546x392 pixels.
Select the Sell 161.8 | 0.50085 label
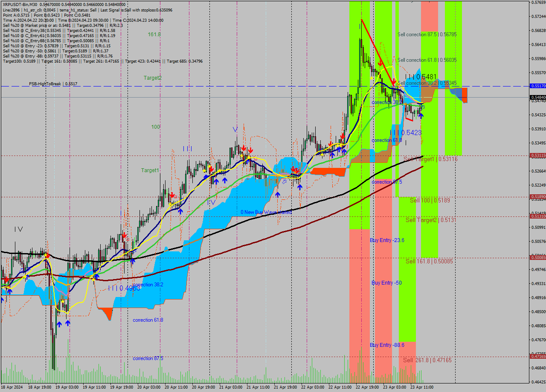[429, 261]
